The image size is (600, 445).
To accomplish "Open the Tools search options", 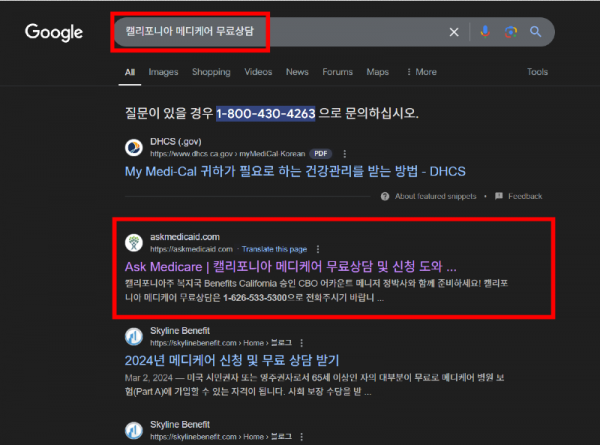I will point(537,72).
